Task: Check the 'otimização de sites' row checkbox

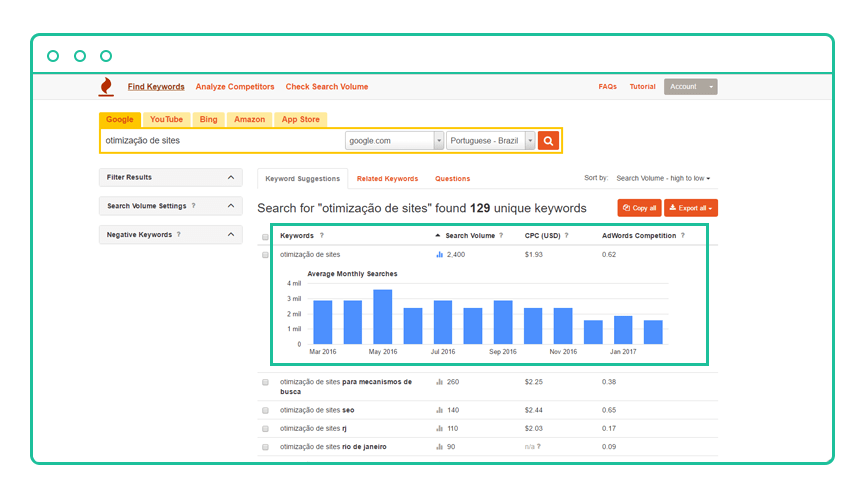Action: pos(265,255)
